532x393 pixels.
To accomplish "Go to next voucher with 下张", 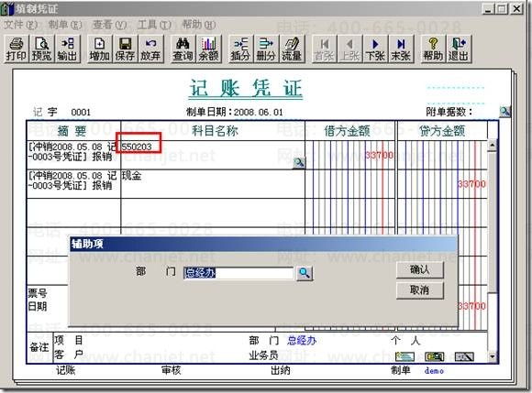I will [375, 49].
